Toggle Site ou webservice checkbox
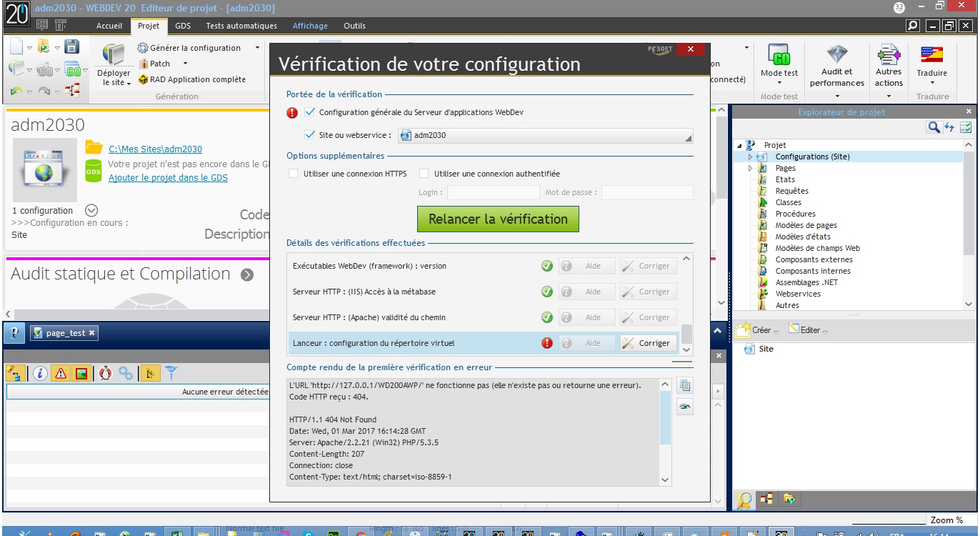The image size is (980, 536). pyautogui.click(x=309, y=134)
